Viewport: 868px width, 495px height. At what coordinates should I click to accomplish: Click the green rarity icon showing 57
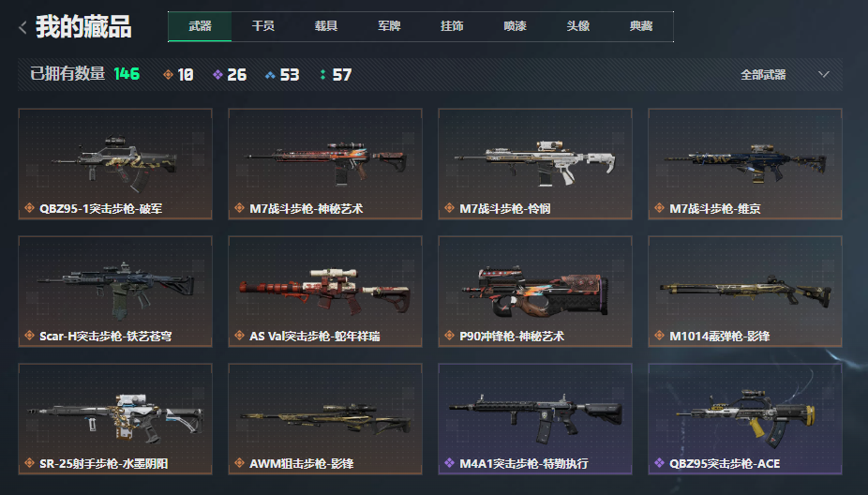(x=322, y=74)
